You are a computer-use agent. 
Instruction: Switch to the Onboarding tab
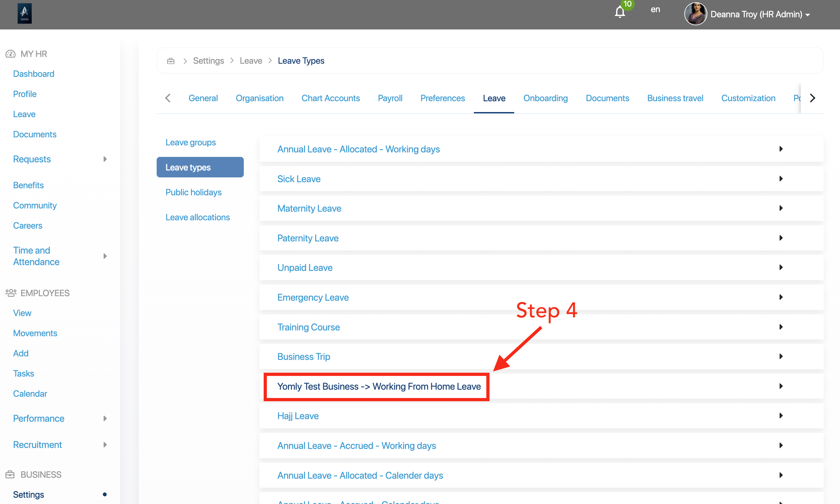545,98
